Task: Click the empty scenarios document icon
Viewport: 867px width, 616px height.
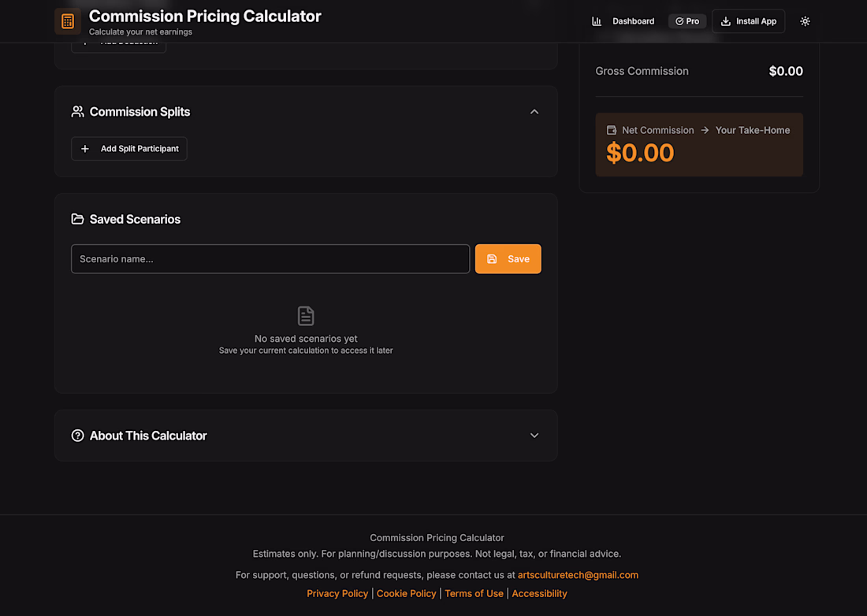Action: [x=306, y=316]
